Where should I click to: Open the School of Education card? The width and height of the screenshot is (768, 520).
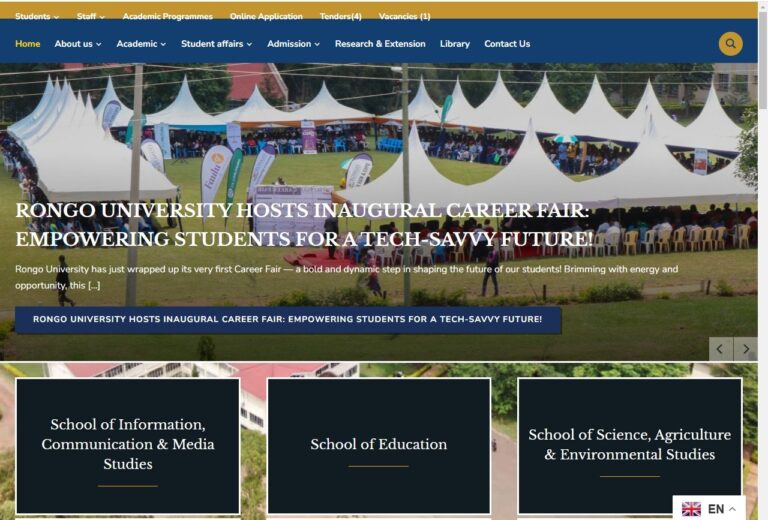[379, 446]
